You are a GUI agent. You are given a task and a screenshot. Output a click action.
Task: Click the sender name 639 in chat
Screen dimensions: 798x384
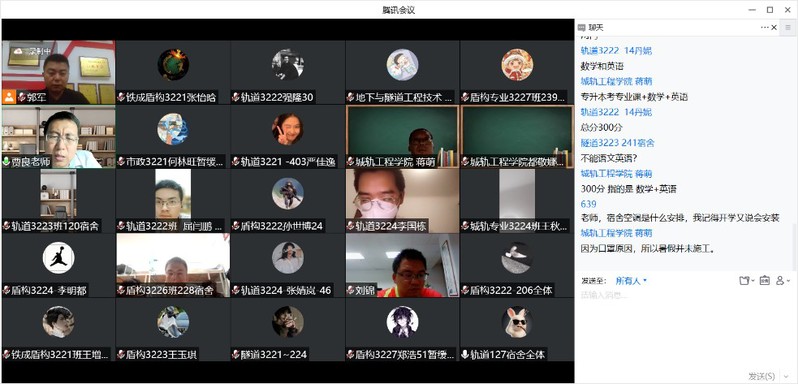pyautogui.click(x=588, y=204)
